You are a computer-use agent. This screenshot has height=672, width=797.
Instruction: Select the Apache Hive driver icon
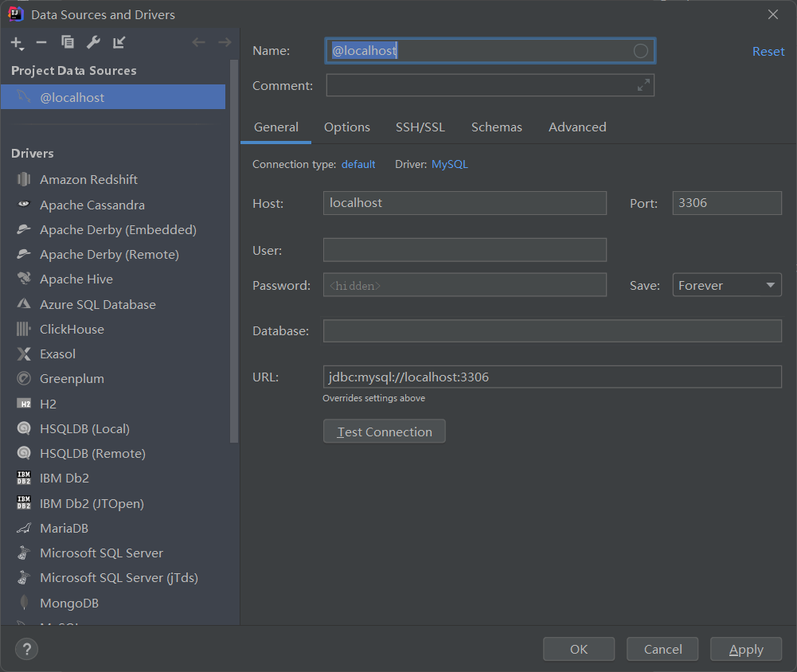click(23, 279)
